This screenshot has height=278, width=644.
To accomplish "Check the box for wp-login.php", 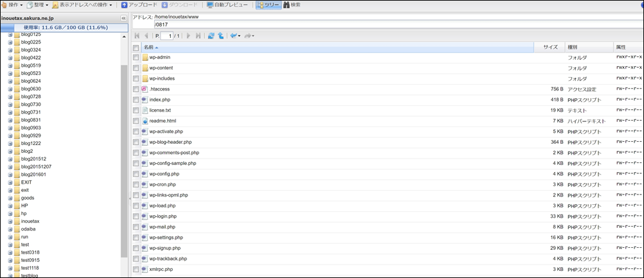I will point(136,216).
